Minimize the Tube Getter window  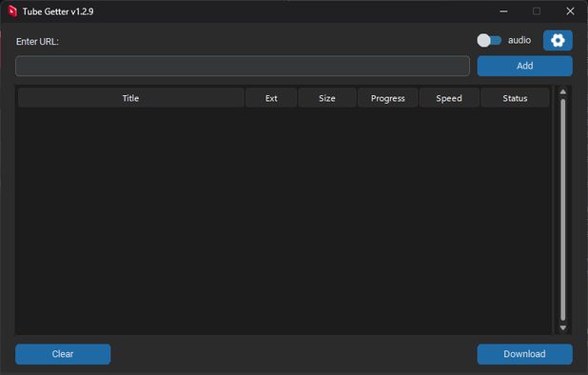point(503,11)
